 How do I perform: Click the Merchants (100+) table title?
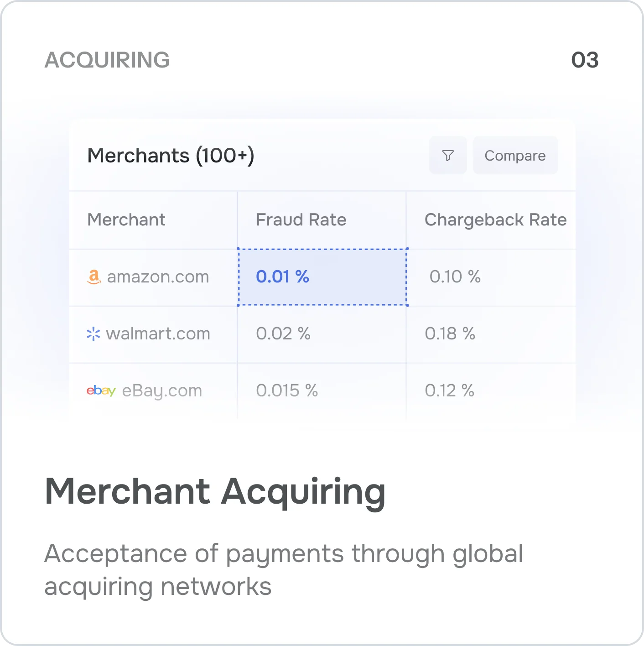tap(171, 156)
